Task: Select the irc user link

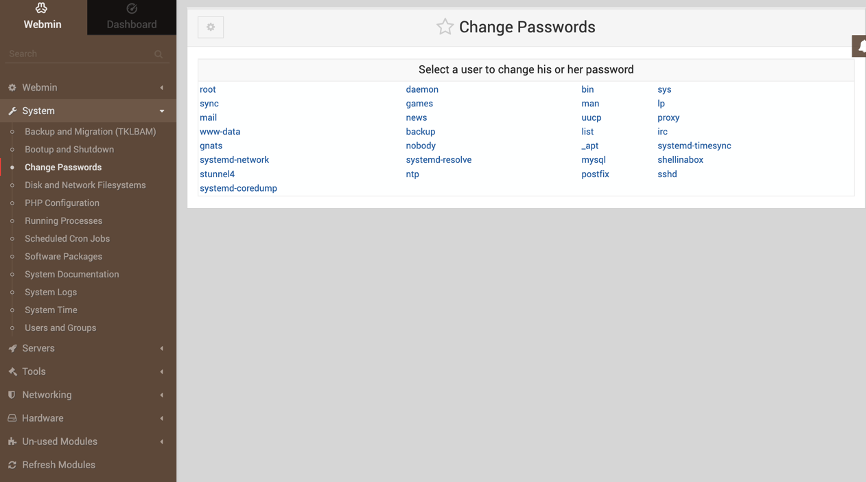Action: tap(662, 132)
